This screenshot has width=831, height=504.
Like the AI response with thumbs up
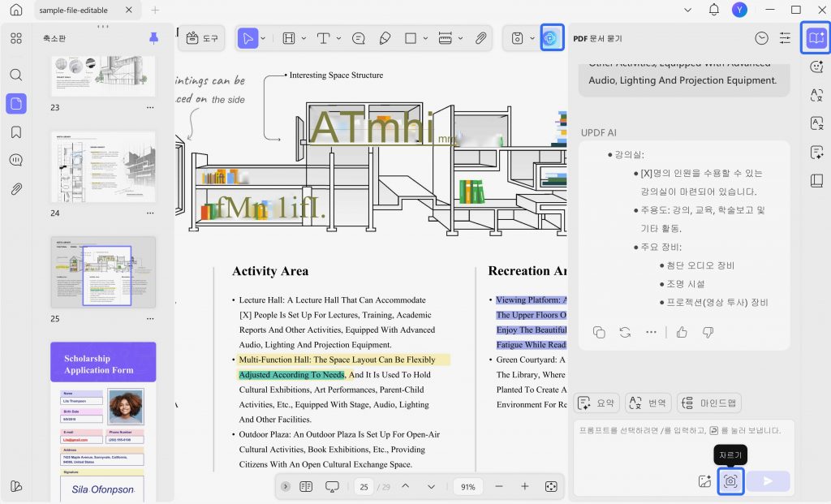682,332
